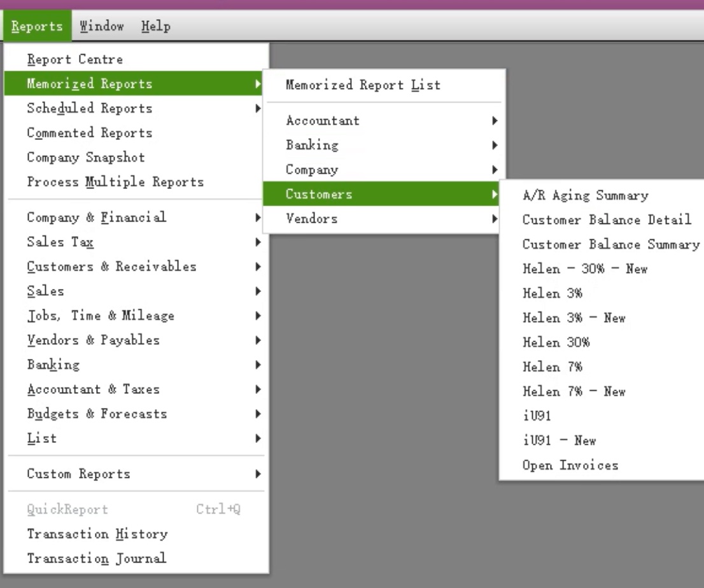Run the Open Invoices report
704x588 pixels.
pos(570,465)
